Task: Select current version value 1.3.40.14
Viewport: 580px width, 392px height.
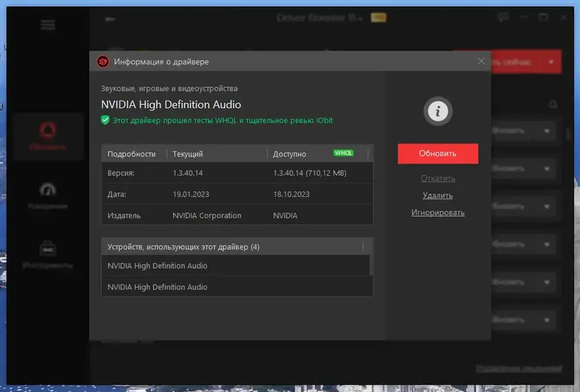Action: (x=188, y=173)
